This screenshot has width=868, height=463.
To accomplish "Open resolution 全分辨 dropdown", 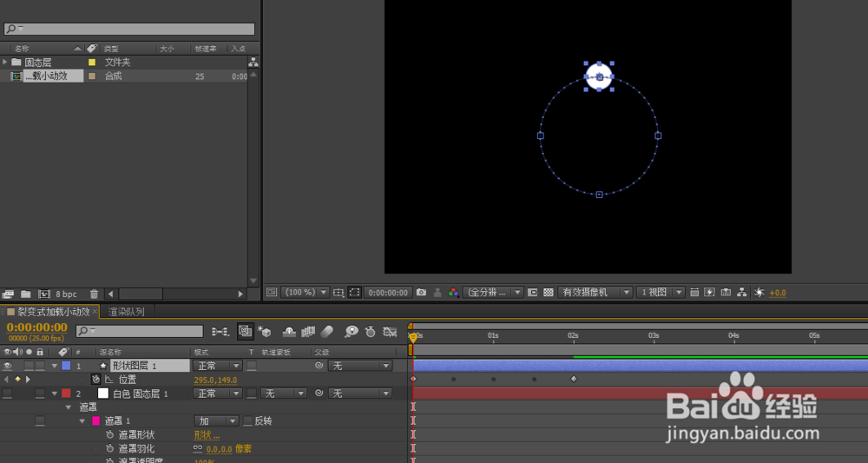I will click(493, 292).
